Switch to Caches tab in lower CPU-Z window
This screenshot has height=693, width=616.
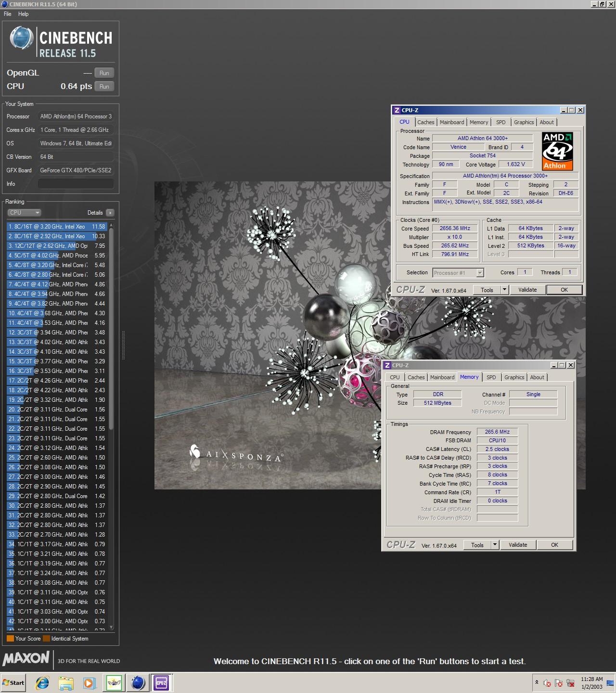click(416, 377)
